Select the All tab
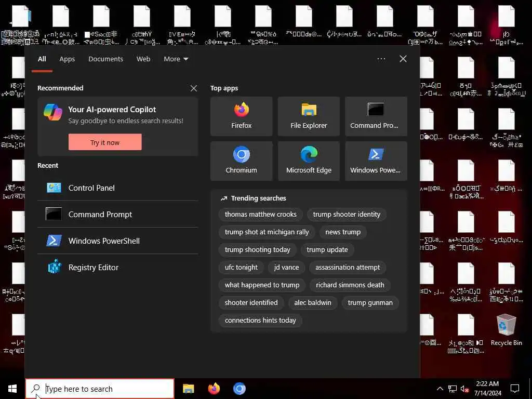Screen dimensions: 532x399 point(42,59)
